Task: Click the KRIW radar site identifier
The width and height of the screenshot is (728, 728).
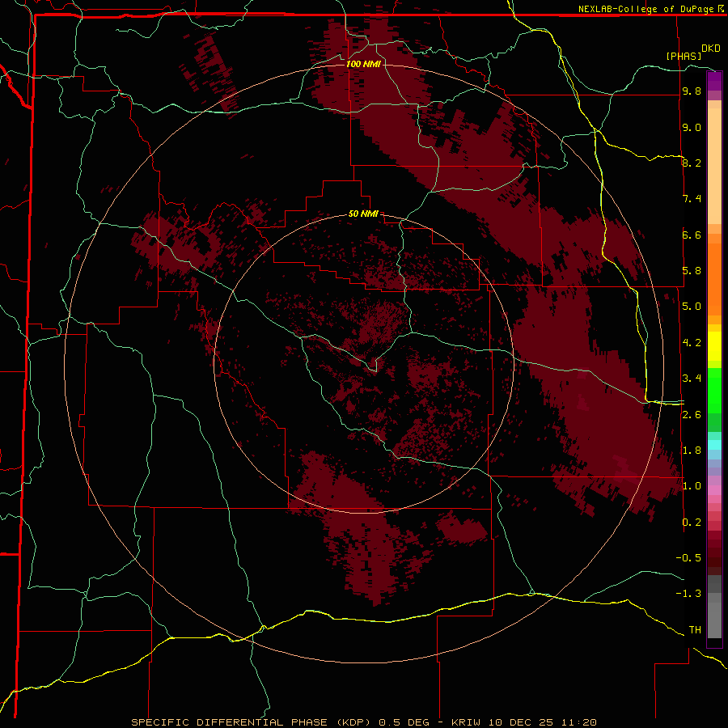Action: tap(468, 722)
